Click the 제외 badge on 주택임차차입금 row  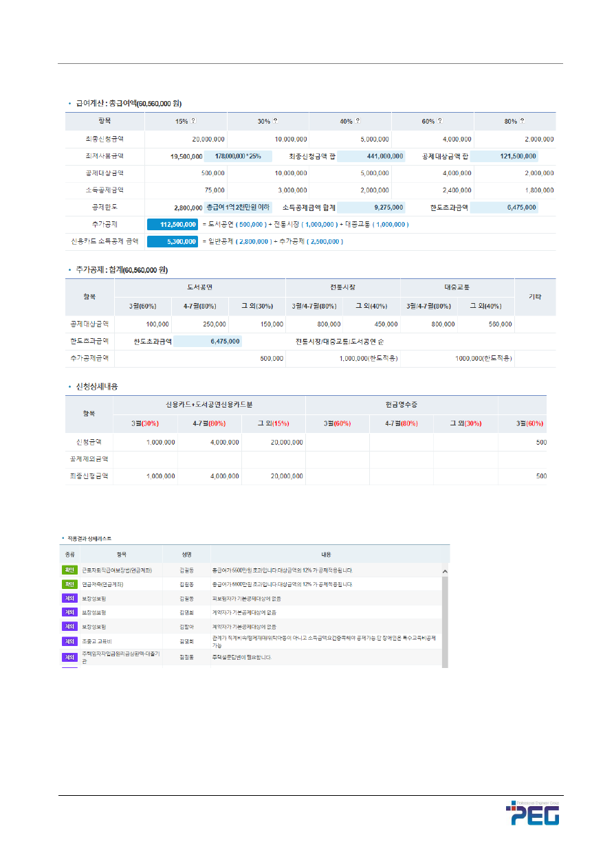click(x=69, y=657)
